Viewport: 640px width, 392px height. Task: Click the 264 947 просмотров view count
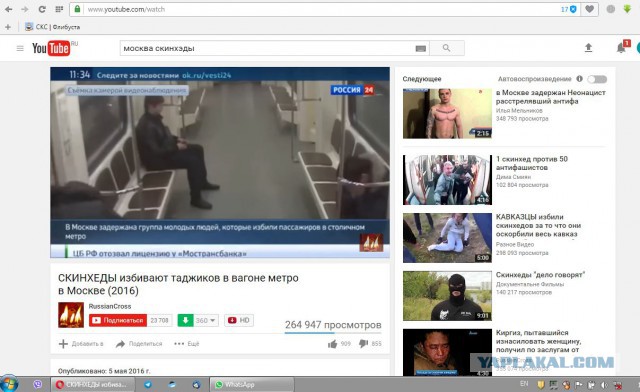333,325
